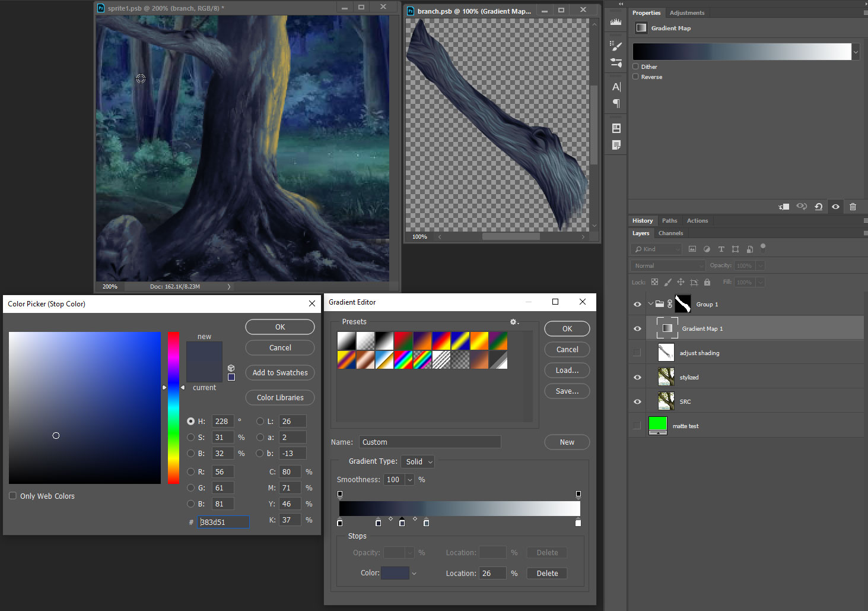Open the gradient picker dropdown arrow in Properties
Viewport: 868px width, 611px height.
pos(856,52)
